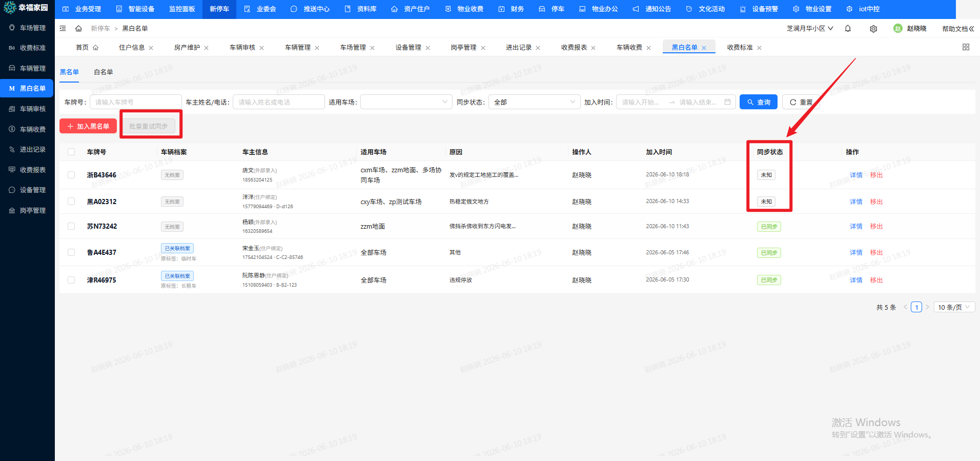The width and height of the screenshot is (980, 461).
Task: Open 车辆管理 in left sidebar
Action: click(27, 68)
